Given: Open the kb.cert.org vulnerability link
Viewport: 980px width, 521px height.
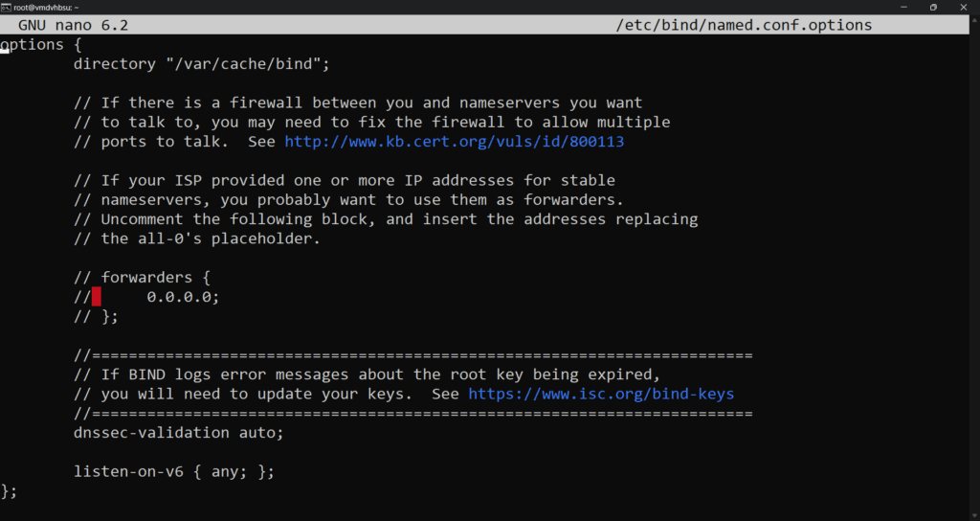Looking at the screenshot, I should click(455, 142).
